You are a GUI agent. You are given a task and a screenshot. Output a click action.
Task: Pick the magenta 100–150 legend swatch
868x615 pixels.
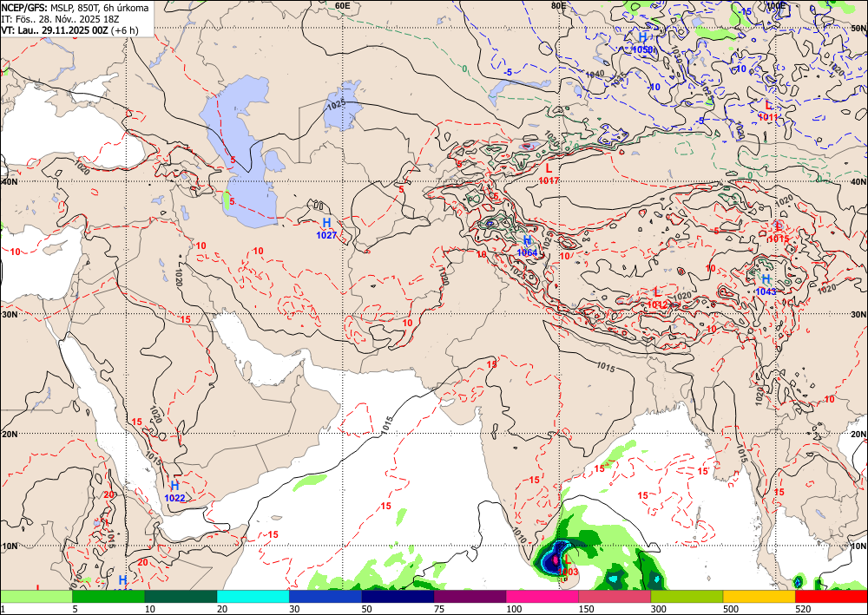click(542, 596)
